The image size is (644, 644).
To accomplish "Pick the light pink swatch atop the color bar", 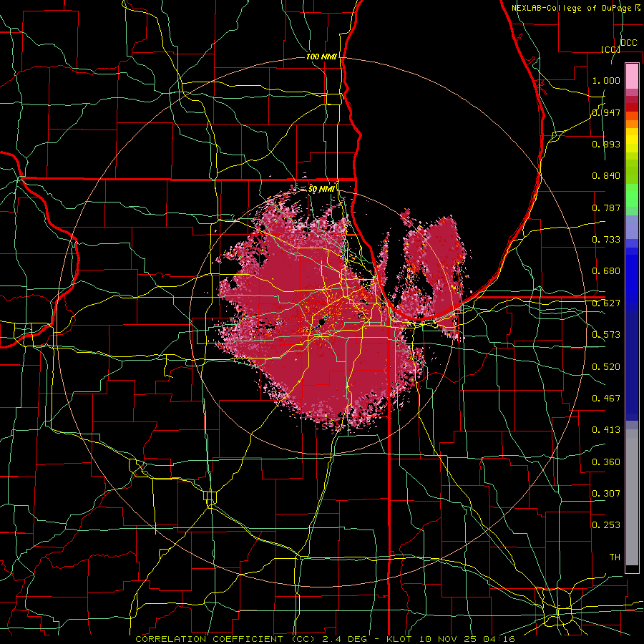I will click(x=632, y=76).
